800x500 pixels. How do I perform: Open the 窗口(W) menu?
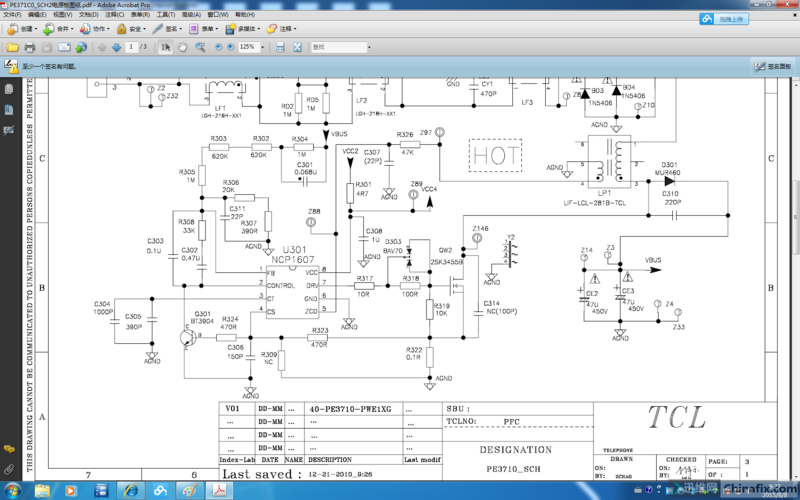[217, 15]
